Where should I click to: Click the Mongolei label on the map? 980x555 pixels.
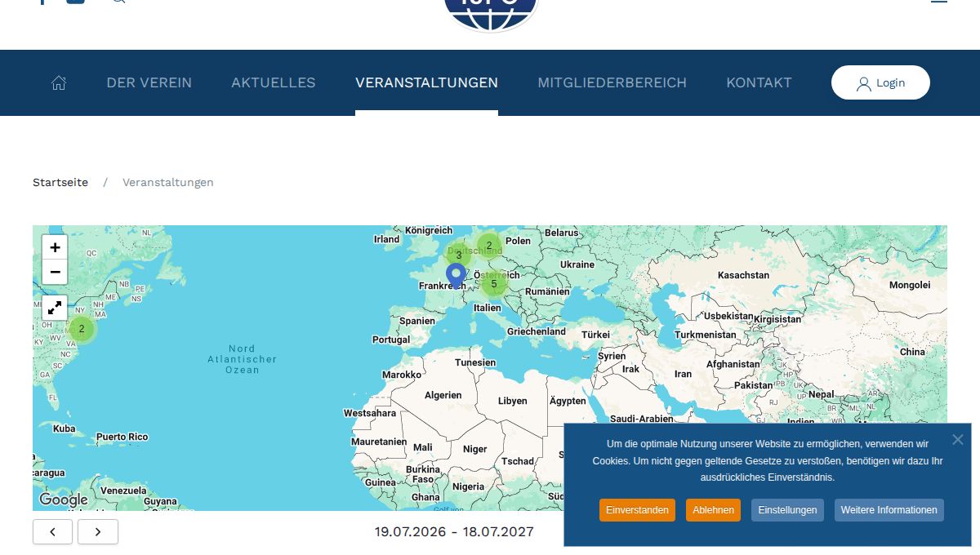[x=910, y=285]
